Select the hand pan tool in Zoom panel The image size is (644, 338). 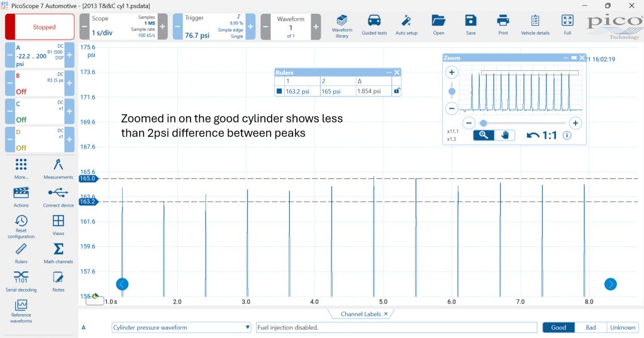[505, 135]
